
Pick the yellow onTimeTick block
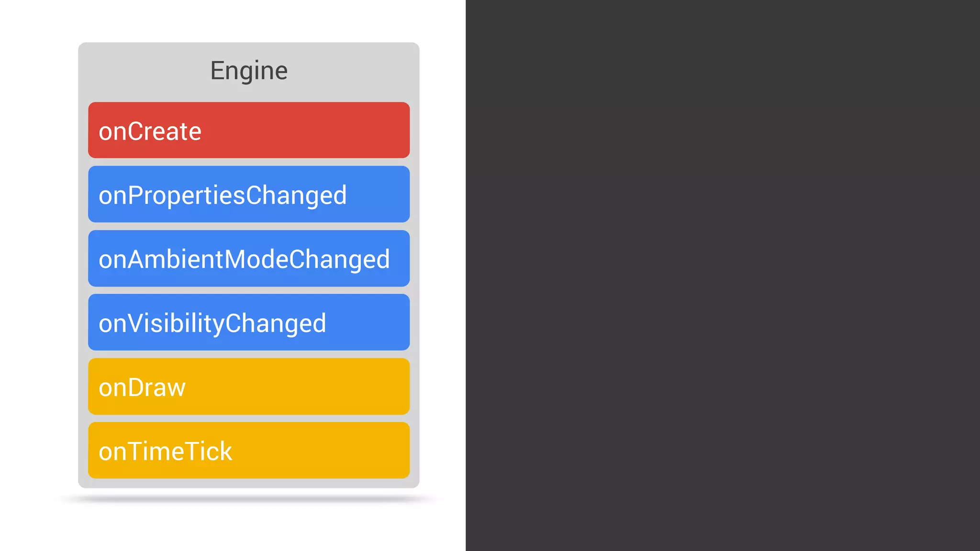249,451
